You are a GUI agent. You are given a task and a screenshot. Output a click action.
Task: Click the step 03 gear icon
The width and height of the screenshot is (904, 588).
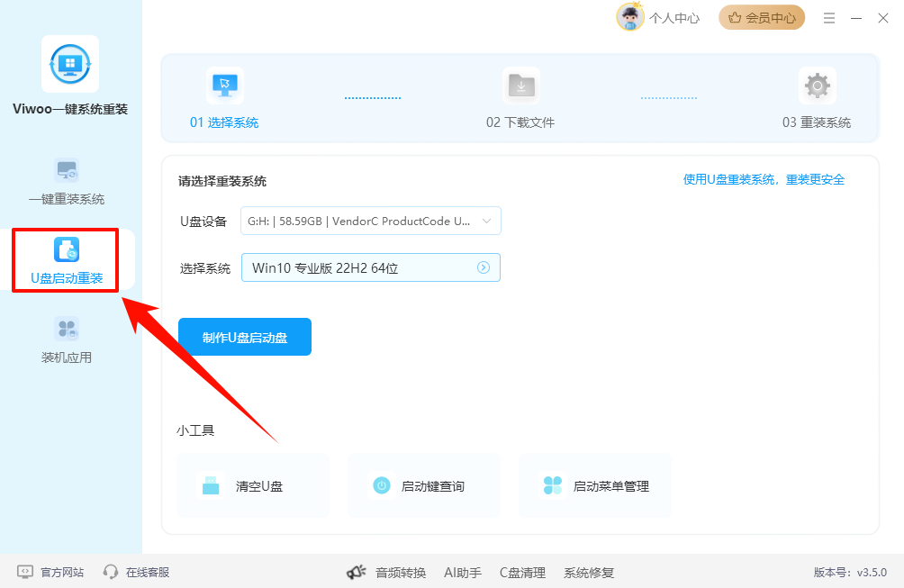click(817, 86)
